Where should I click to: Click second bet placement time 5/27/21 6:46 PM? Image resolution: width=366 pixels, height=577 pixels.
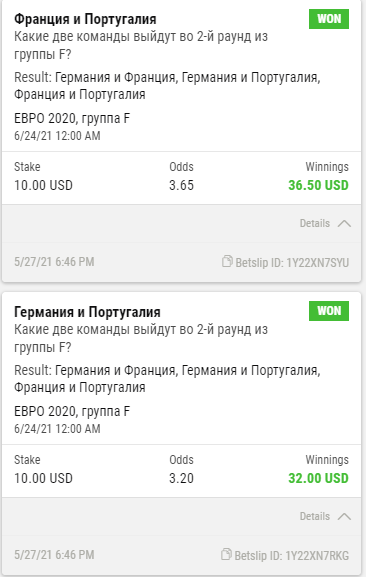click(x=54, y=555)
